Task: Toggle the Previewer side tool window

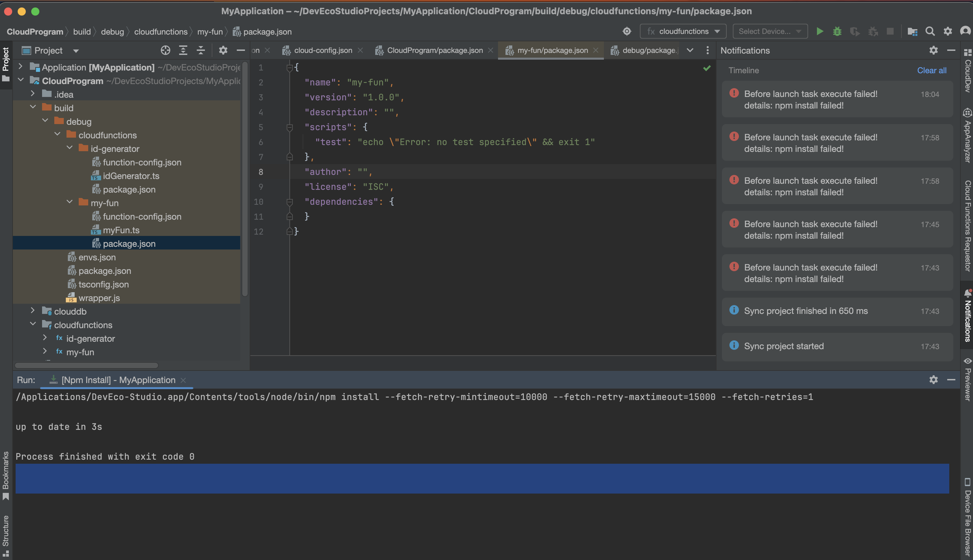Action: (967, 381)
